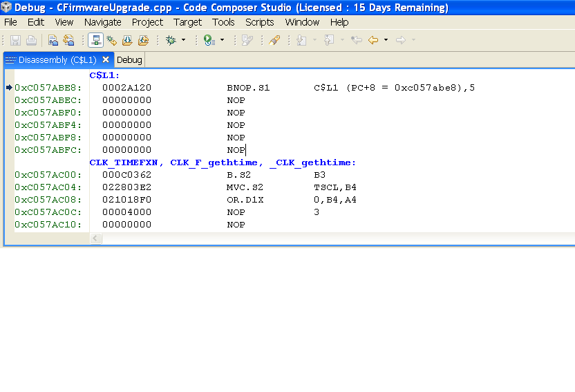This screenshot has width=575, height=392.
Task: Click the reload program icon with folder
Action: 143,40
